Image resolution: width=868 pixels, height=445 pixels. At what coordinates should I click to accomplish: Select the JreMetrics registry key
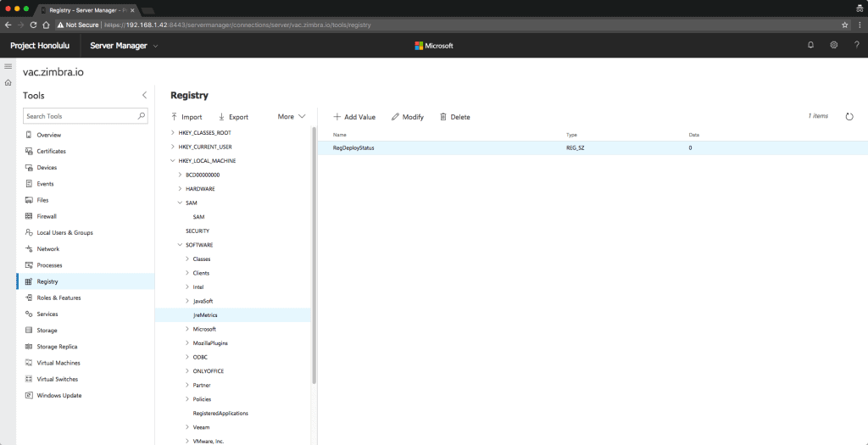pos(205,315)
